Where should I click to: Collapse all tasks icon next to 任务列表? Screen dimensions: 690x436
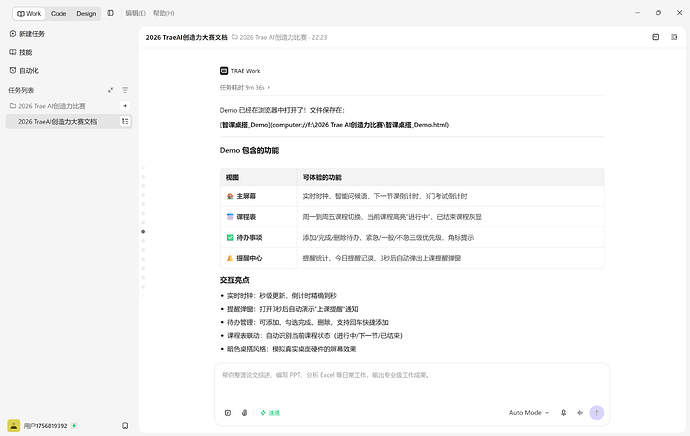point(110,90)
